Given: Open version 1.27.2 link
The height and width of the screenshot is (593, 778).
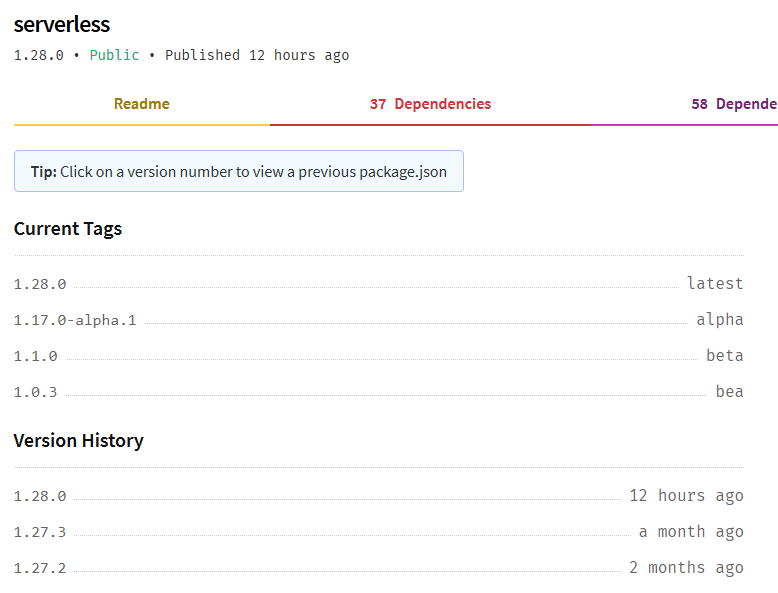Looking at the screenshot, I should click(40, 568).
